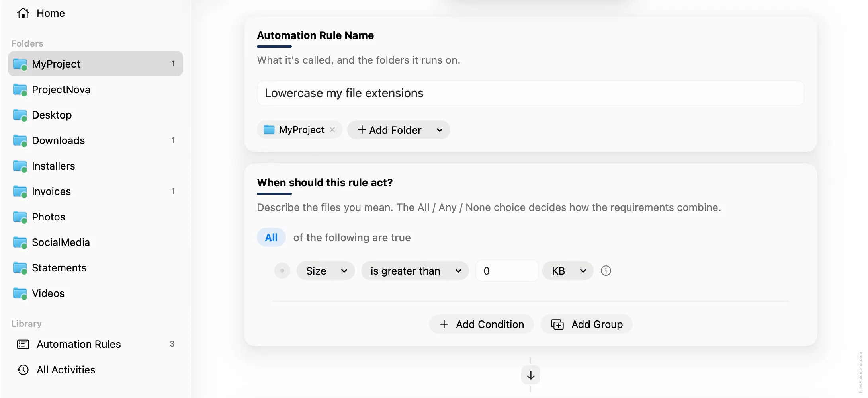The width and height of the screenshot is (868, 398).
Task: Click the Desktop label in sidebar
Action: pos(52,115)
